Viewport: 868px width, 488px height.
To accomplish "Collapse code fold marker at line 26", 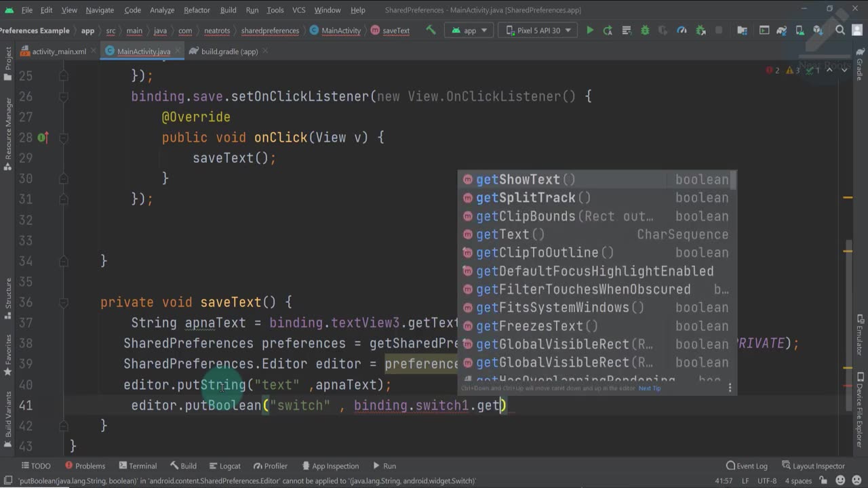I will (x=64, y=97).
